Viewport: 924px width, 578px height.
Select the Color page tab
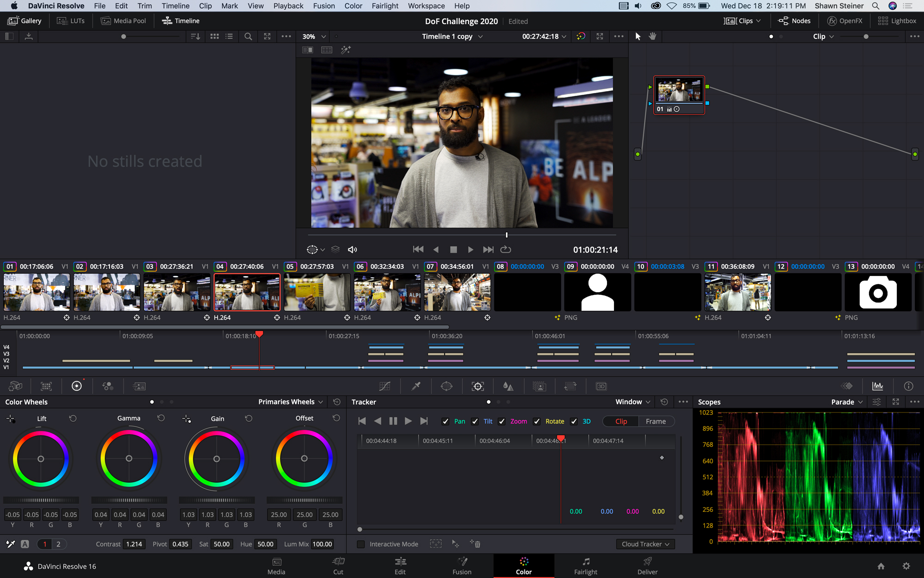[x=523, y=566]
